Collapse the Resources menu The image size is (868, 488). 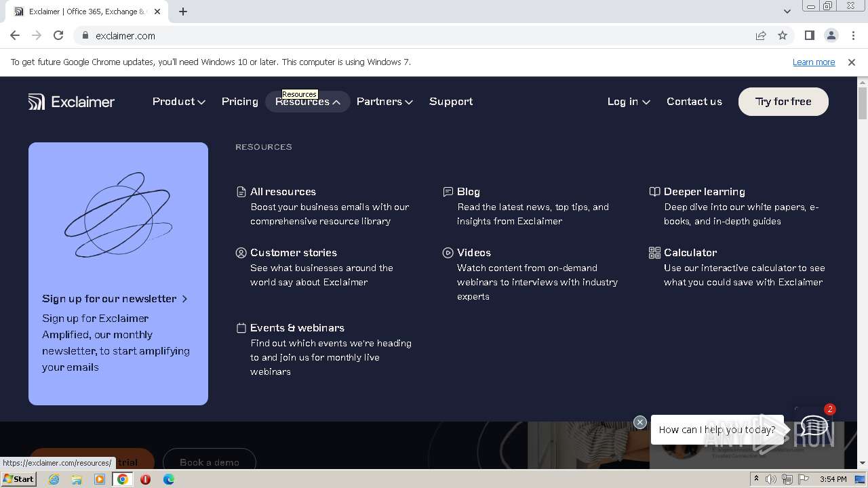tap(308, 102)
